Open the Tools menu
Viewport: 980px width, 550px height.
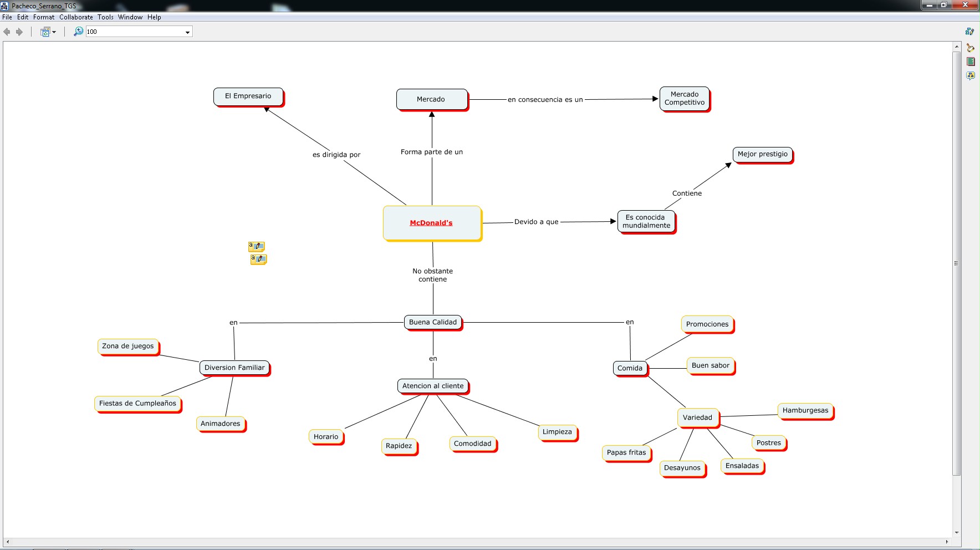pos(105,17)
